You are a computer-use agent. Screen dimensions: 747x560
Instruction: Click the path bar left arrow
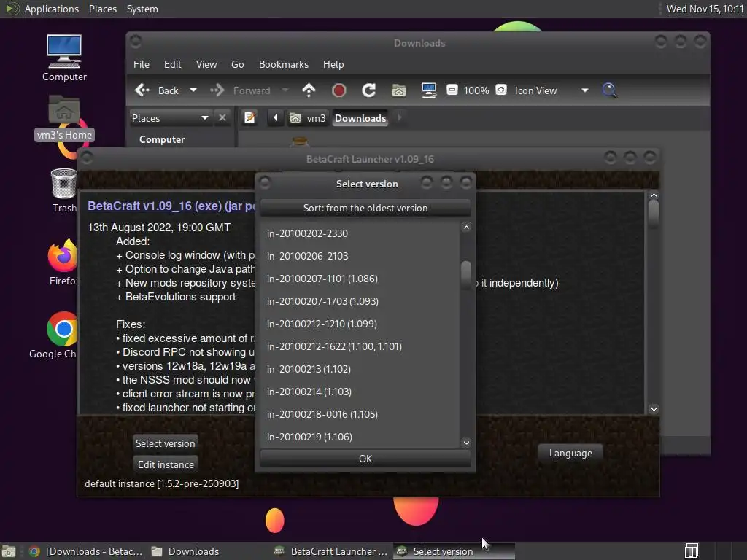[x=275, y=117]
